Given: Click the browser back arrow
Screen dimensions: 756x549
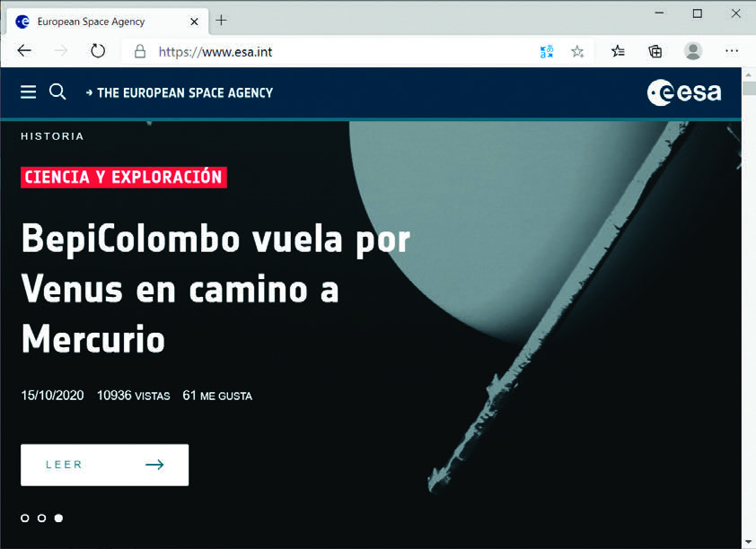Looking at the screenshot, I should (x=24, y=51).
